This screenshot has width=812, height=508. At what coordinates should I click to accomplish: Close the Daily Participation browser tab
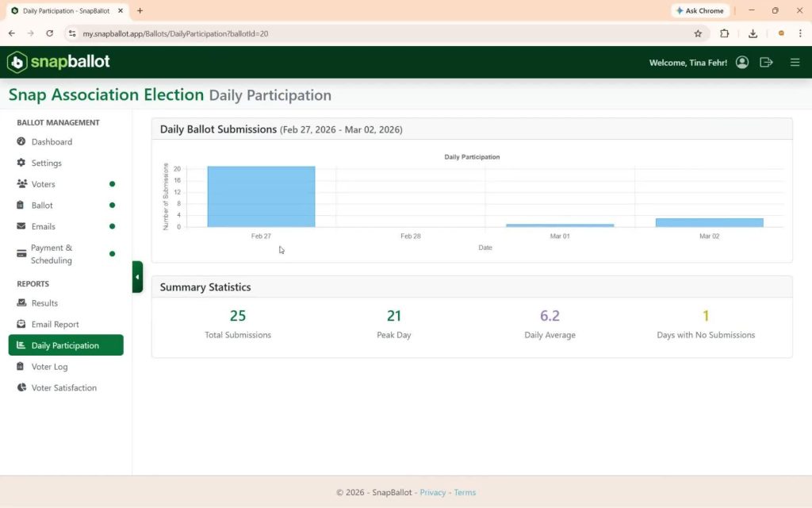click(x=121, y=10)
